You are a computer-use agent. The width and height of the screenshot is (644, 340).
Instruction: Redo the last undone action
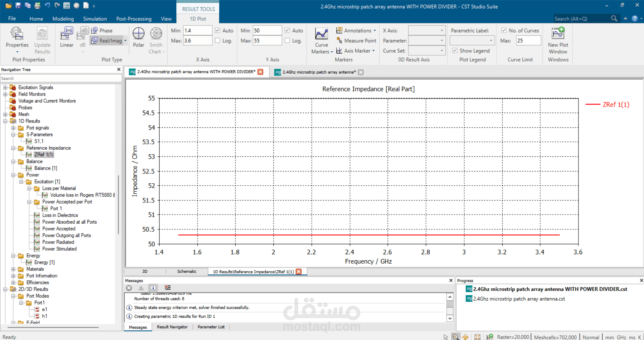pos(57,6)
